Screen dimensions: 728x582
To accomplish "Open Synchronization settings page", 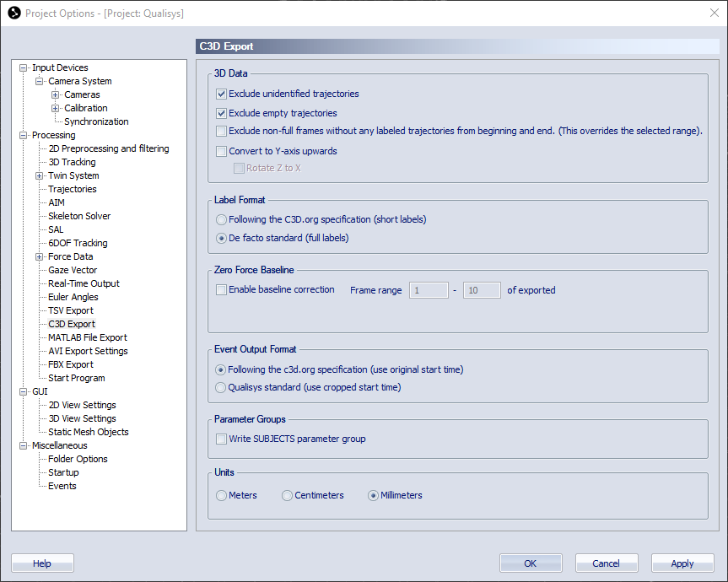I will tap(96, 121).
